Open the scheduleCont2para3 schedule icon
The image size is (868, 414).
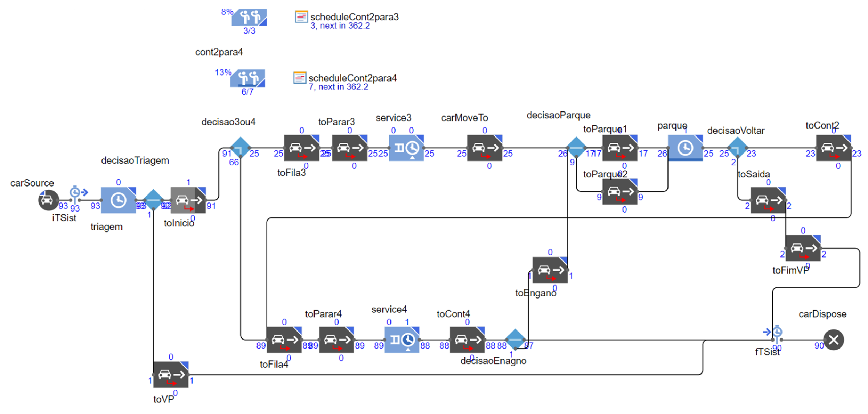pyautogui.click(x=301, y=16)
